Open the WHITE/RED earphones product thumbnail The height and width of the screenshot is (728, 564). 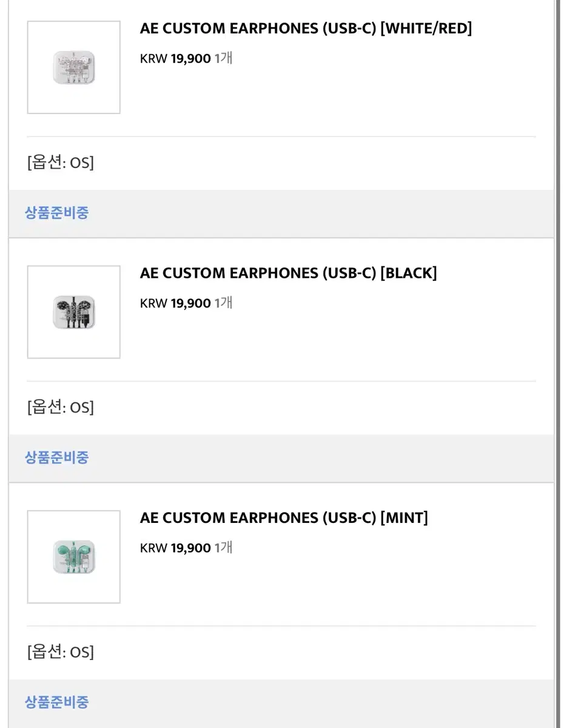point(73,67)
